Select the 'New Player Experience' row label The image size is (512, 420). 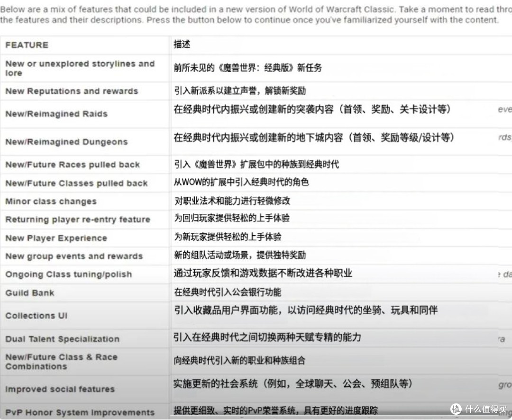click(56, 238)
